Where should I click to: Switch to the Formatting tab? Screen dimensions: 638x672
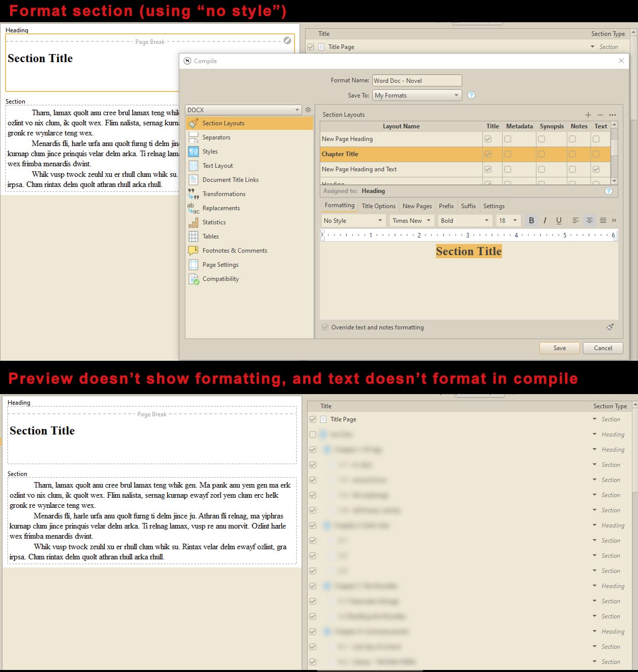339,205
